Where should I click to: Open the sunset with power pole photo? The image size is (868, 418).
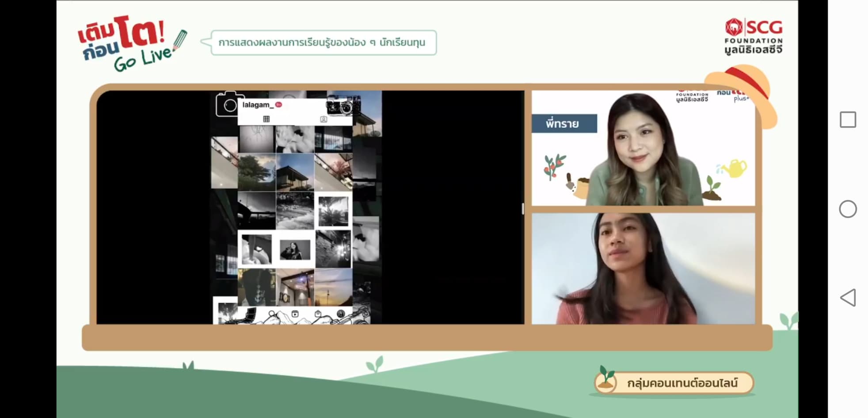pos(333,288)
